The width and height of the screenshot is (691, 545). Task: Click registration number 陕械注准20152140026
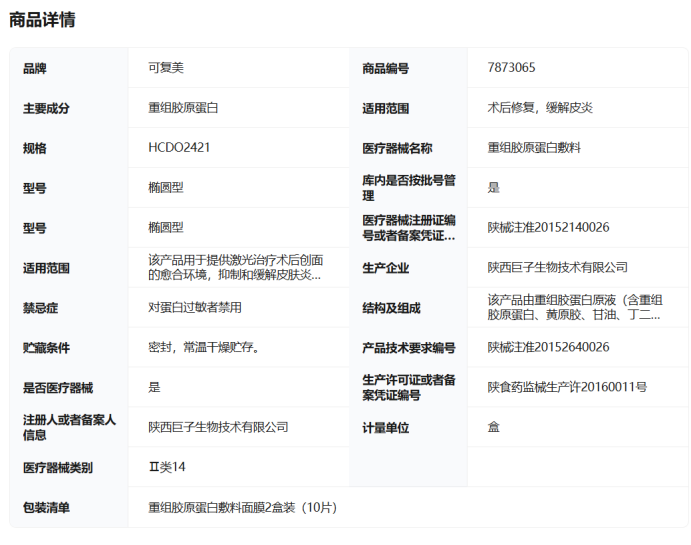548,227
